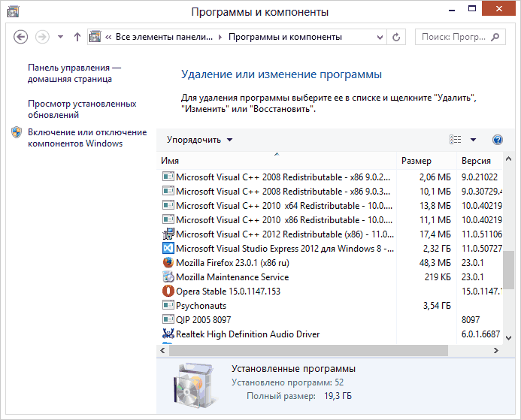Click the horizontal scrollbar left arrow
This screenshot has height=420, width=521.
pyautogui.click(x=162, y=350)
